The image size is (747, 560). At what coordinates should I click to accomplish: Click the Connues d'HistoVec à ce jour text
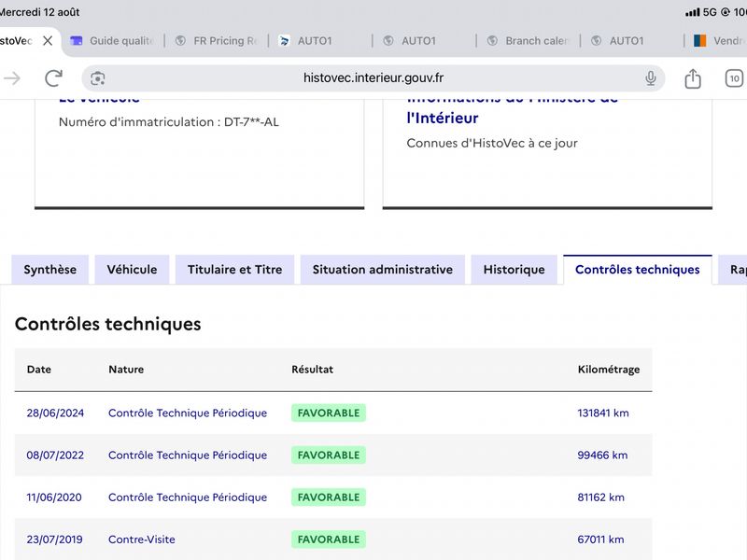coord(492,144)
